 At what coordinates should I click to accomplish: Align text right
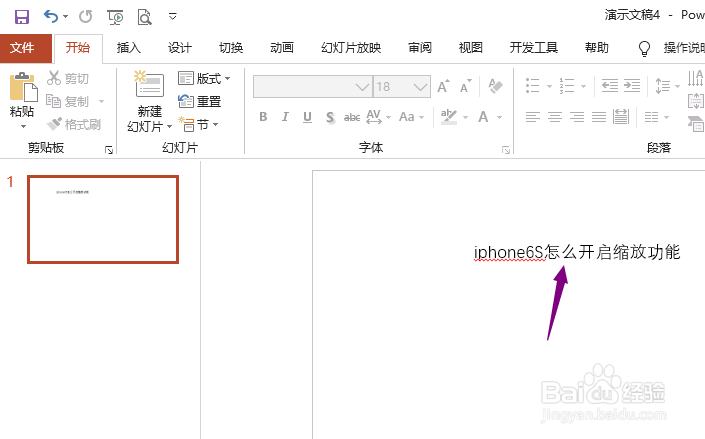point(577,117)
